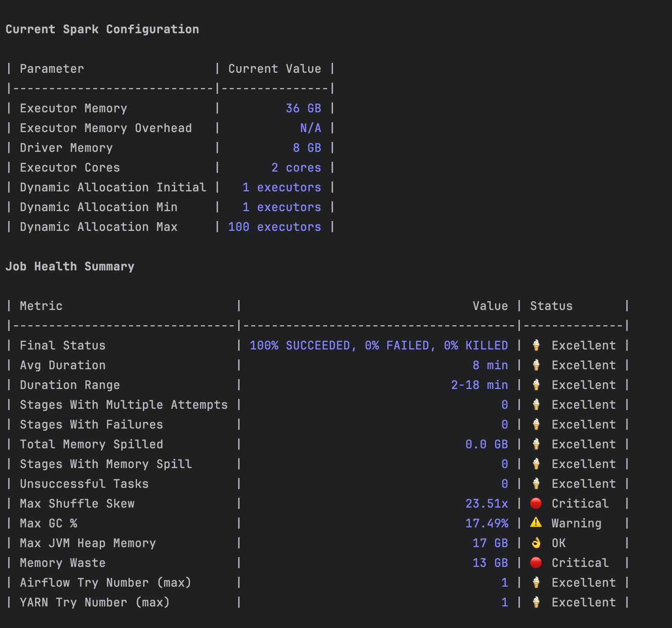
Task: Select the Duration Range value 2-18 min
Action: (x=479, y=385)
